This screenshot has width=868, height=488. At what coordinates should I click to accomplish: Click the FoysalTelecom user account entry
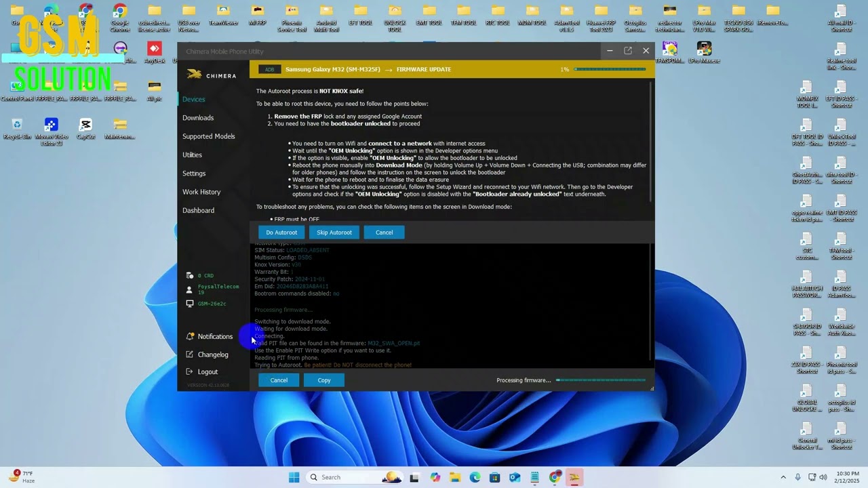click(212, 289)
